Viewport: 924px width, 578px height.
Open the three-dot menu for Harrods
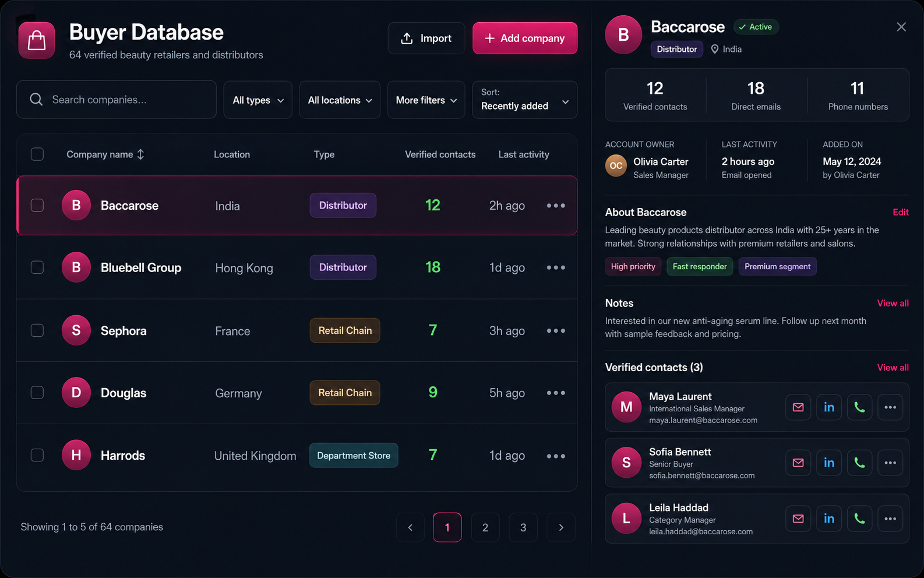(x=556, y=456)
